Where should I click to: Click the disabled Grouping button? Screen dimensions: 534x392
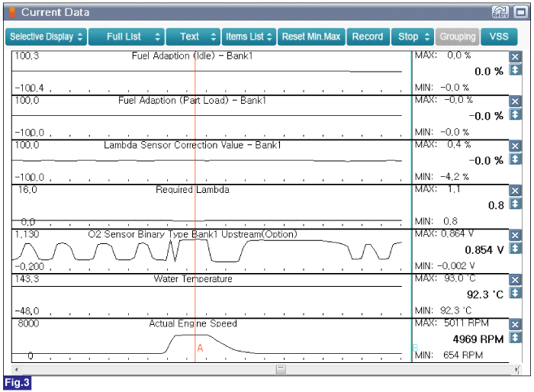458,37
